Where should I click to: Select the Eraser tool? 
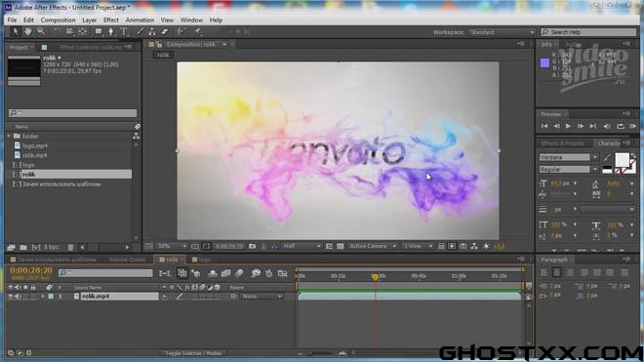pos(165,31)
